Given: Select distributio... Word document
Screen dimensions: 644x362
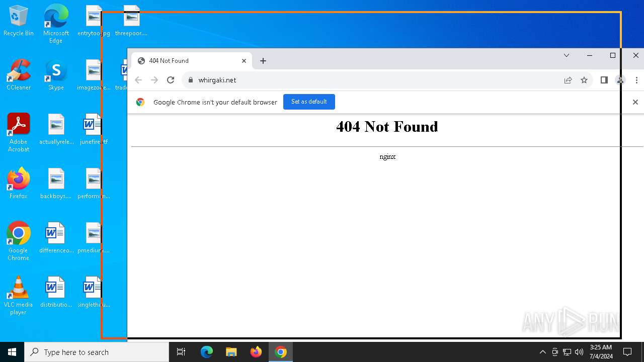Looking at the screenshot, I should tap(56, 292).
